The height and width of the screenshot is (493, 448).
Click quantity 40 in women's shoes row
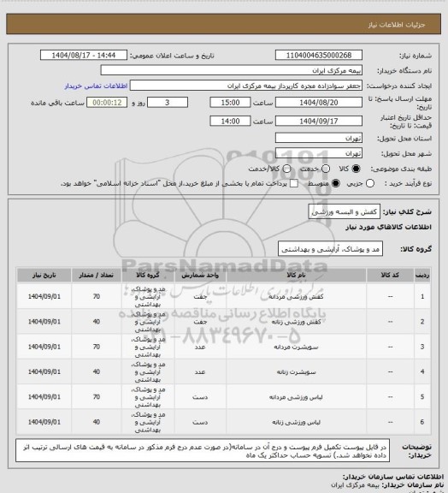[96, 322]
